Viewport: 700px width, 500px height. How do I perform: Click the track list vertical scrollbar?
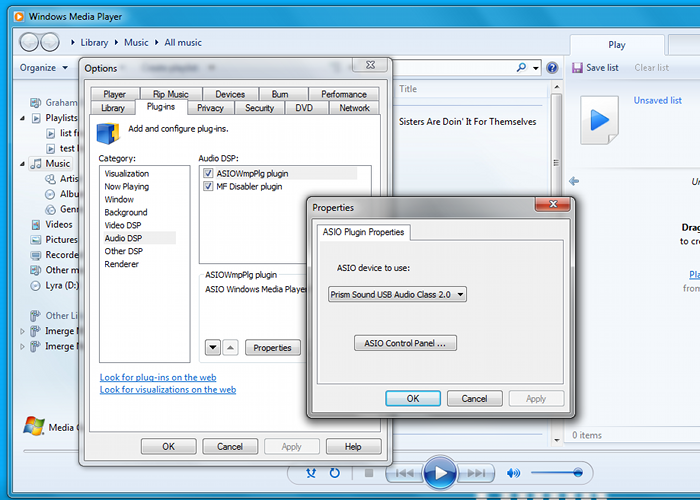click(556, 263)
